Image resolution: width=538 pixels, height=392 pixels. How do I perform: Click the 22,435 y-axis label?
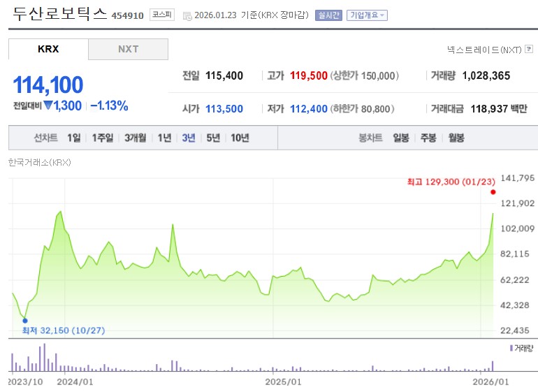[515, 331]
